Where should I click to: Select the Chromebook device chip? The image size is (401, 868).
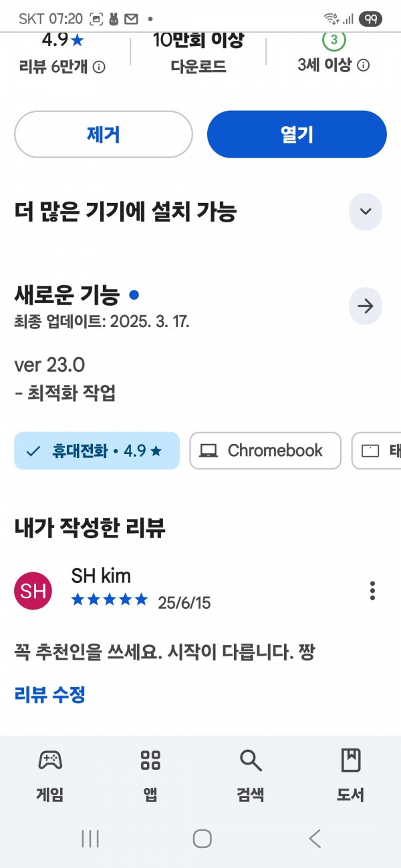coord(265,451)
